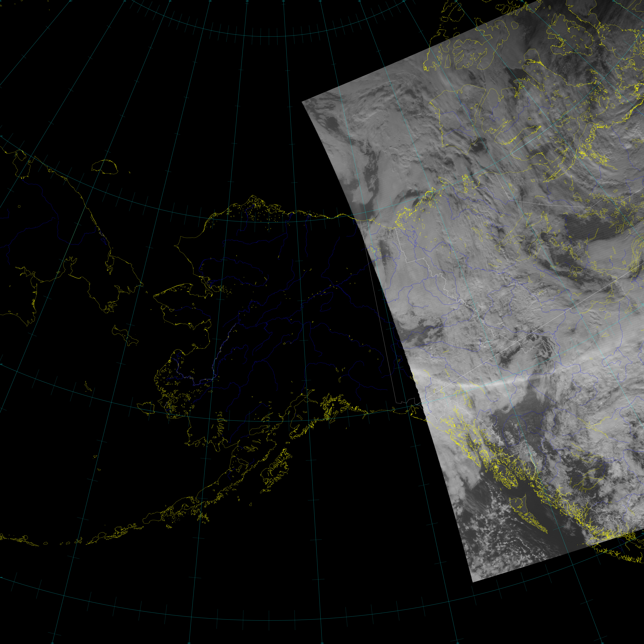The image size is (644, 644).
Task: Click the 160E longitude label
Action: (70, 1)
